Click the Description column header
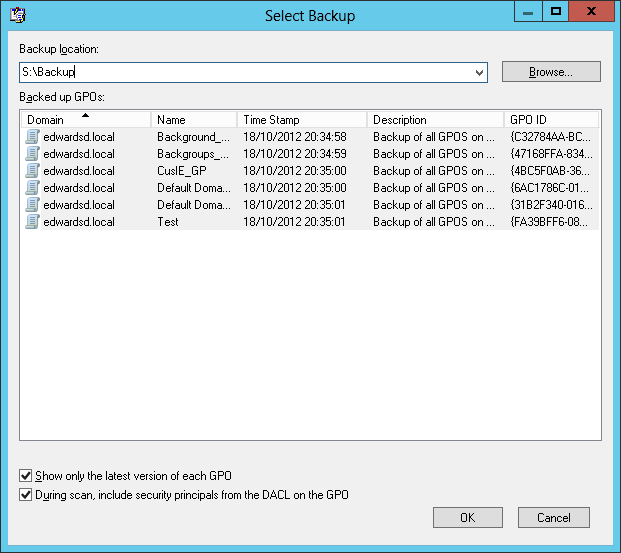The image size is (621, 553). 434,120
